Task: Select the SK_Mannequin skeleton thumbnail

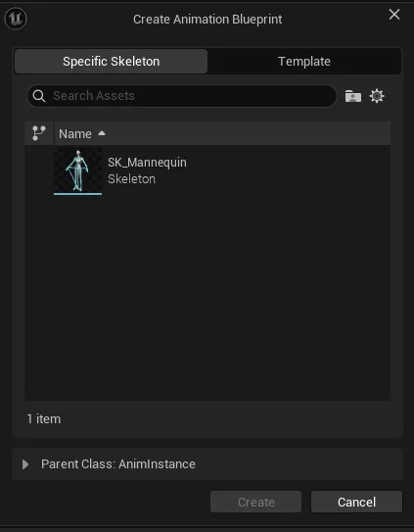Action: (x=77, y=170)
